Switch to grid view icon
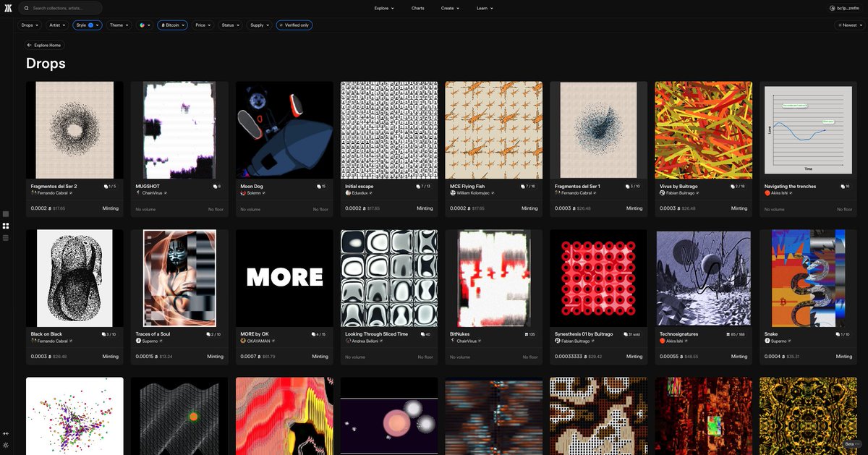The height and width of the screenshot is (455, 868). click(x=6, y=226)
